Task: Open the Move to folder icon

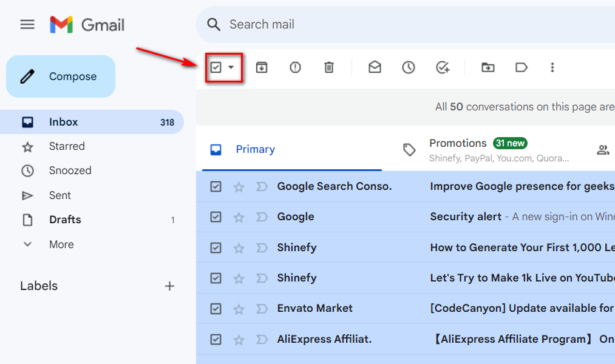Action: [488, 67]
